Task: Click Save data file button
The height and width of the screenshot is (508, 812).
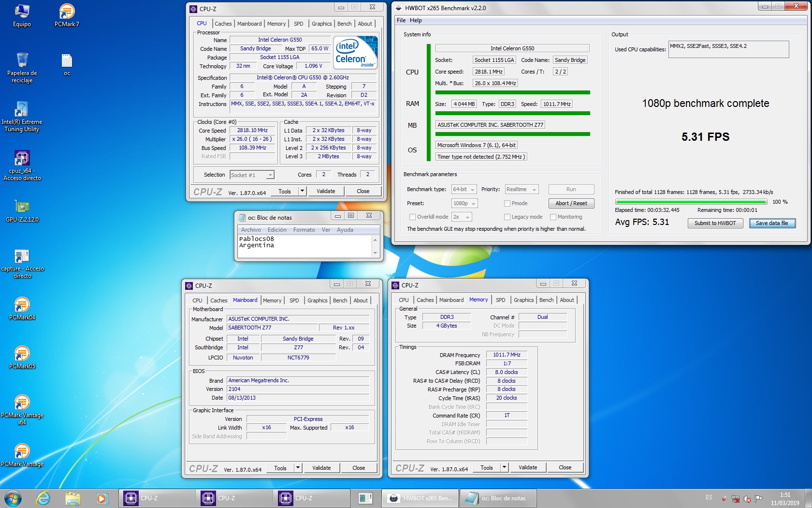Action: tap(772, 223)
